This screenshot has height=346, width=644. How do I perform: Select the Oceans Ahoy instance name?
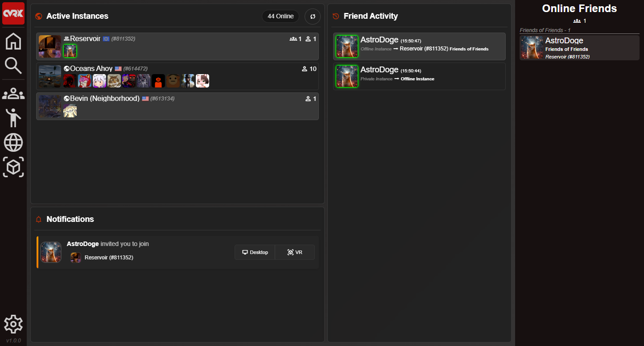point(91,69)
